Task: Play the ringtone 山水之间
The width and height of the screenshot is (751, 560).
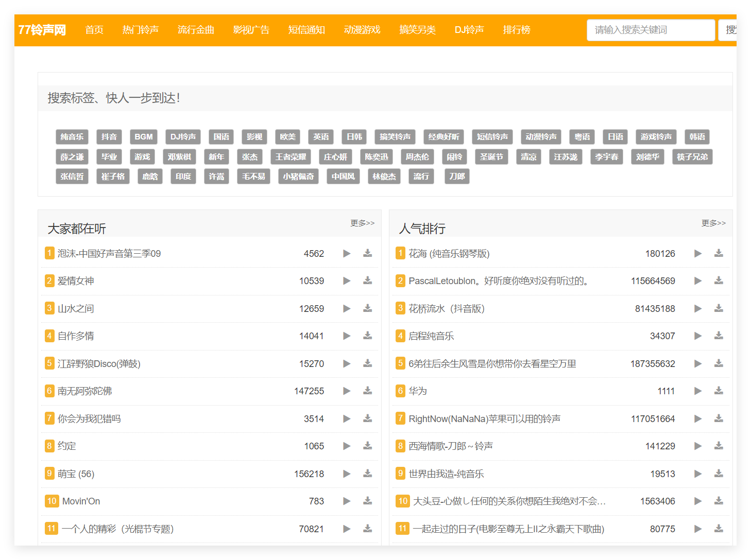Action: pyautogui.click(x=347, y=308)
